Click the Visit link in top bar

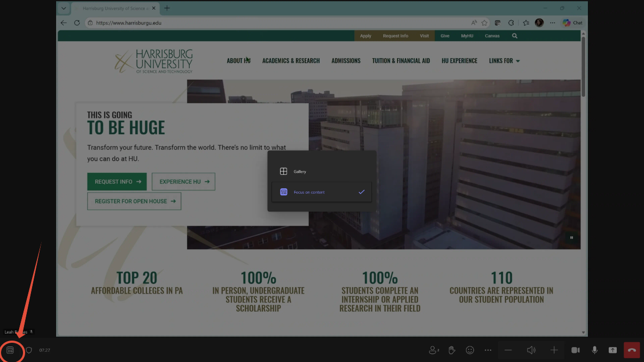(x=424, y=36)
